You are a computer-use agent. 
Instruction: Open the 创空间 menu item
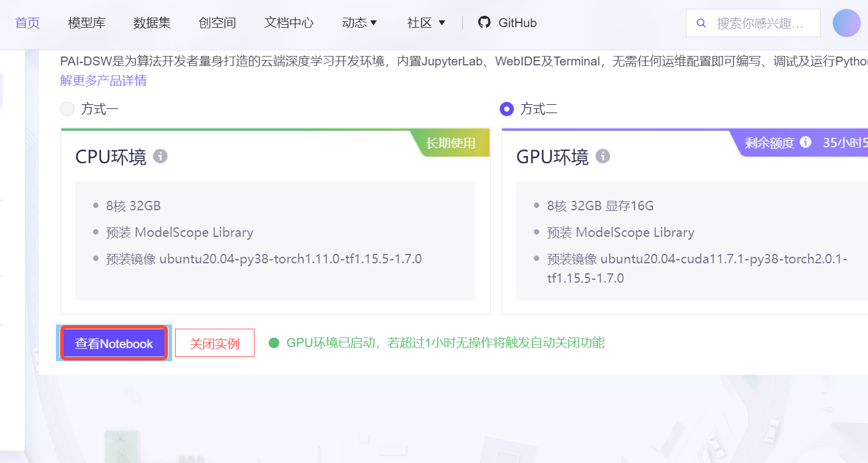[x=217, y=23]
